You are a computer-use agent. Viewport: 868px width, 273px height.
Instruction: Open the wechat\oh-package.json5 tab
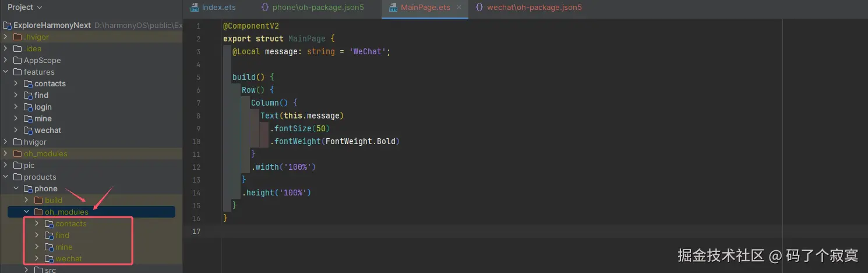pyautogui.click(x=529, y=8)
